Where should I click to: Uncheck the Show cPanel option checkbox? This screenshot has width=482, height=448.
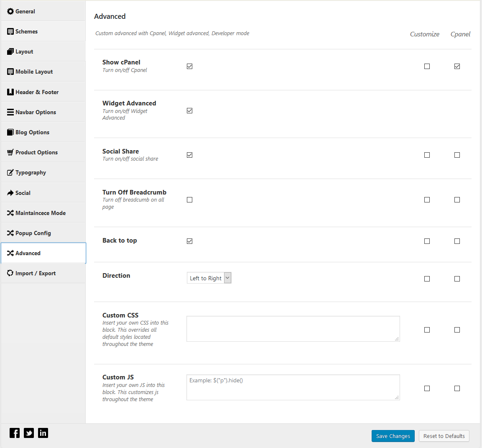pos(190,67)
